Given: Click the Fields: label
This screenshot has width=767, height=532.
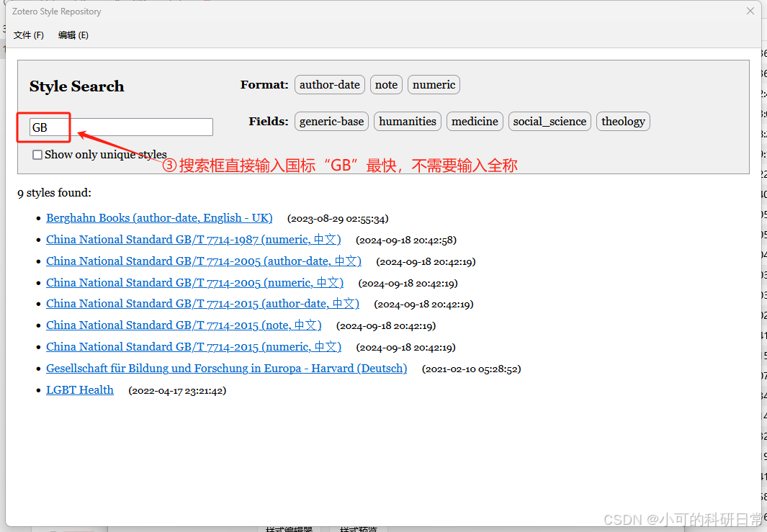Looking at the screenshot, I should [269, 121].
